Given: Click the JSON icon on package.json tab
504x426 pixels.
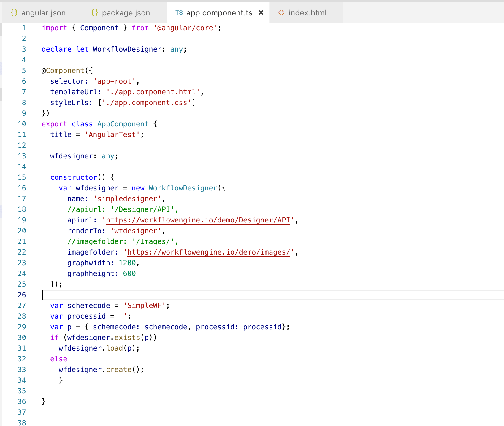Looking at the screenshot, I should click(95, 13).
